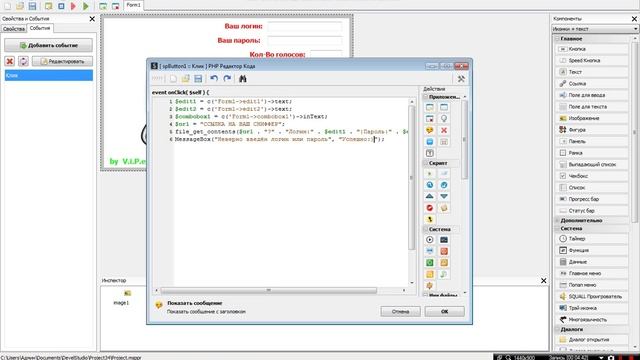The width and height of the screenshot is (640, 360).
Task: Click the light bulb action icon
Action: coord(444,118)
